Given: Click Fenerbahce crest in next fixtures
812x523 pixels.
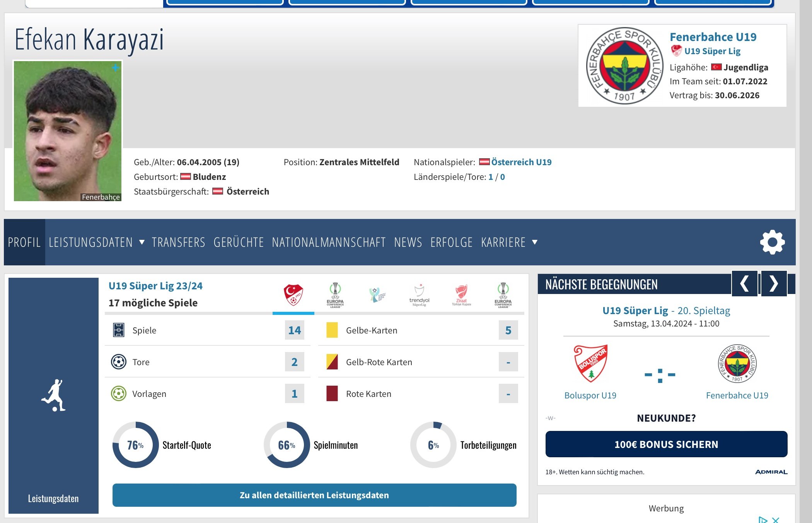Looking at the screenshot, I should tap(737, 363).
